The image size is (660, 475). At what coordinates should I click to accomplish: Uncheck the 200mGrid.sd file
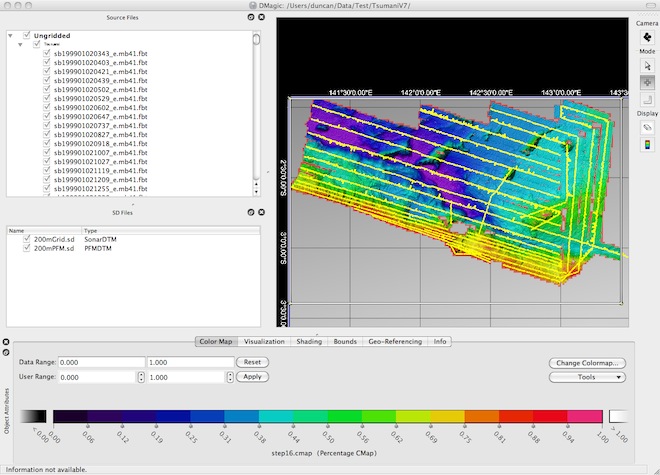click(x=27, y=239)
